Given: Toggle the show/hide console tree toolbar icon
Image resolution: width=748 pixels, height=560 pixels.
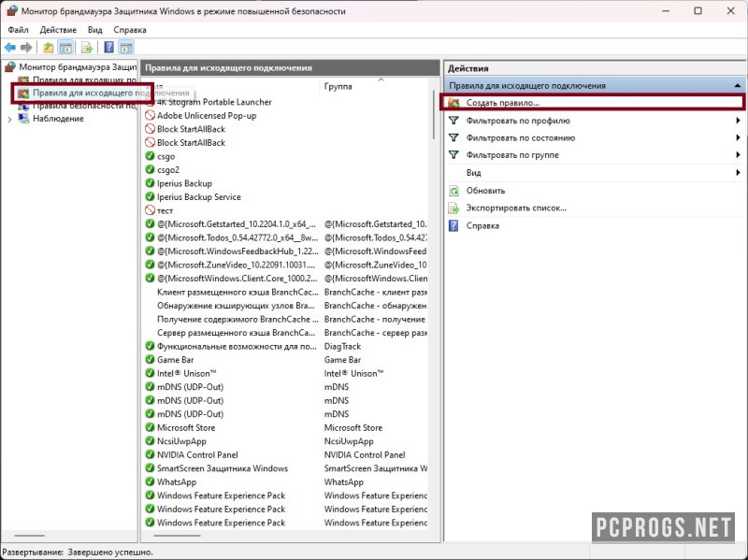Looking at the screenshot, I should 65,48.
